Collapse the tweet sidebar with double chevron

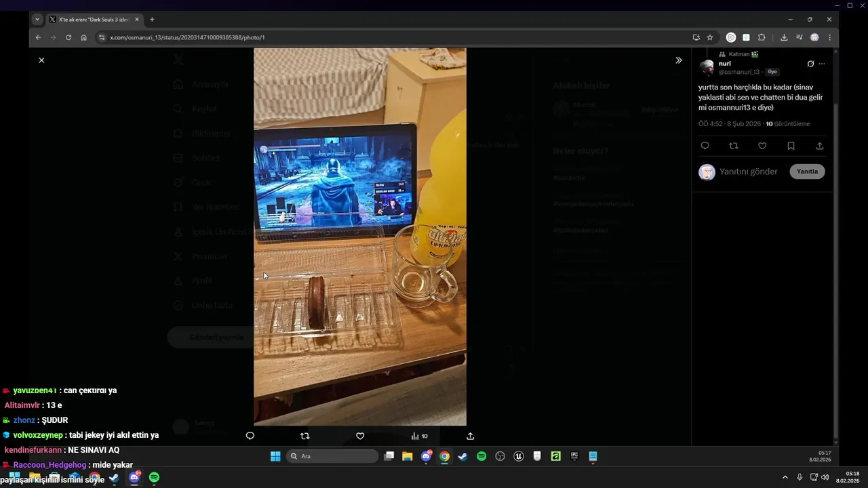pyautogui.click(x=678, y=60)
